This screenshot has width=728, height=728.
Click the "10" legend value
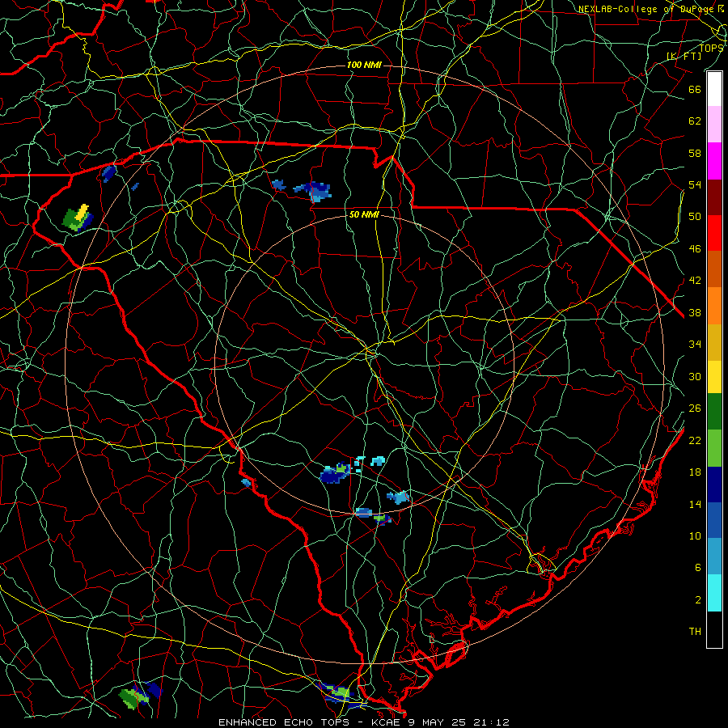point(695,535)
